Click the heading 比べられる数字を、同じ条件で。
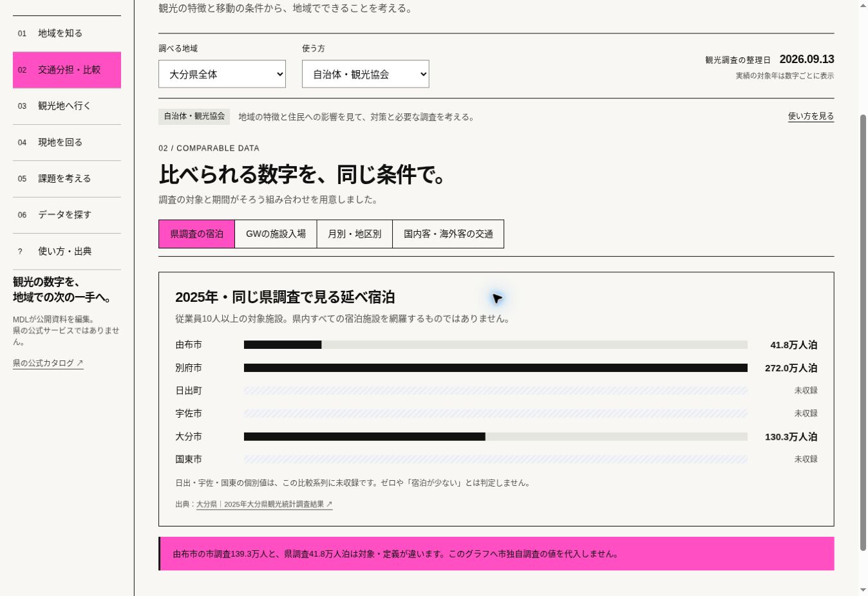Image resolution: width=868 pixels, height=596 pixels. tap(304, 175)
